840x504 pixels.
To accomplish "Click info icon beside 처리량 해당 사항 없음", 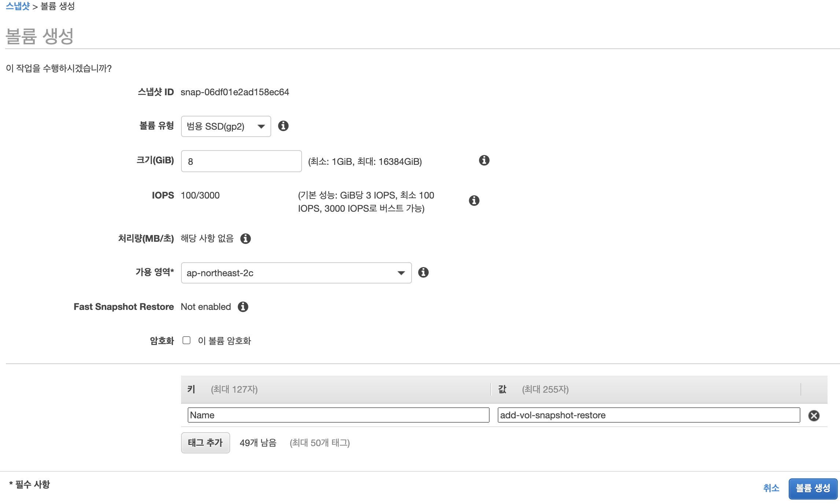I will (x=245, y=239).
